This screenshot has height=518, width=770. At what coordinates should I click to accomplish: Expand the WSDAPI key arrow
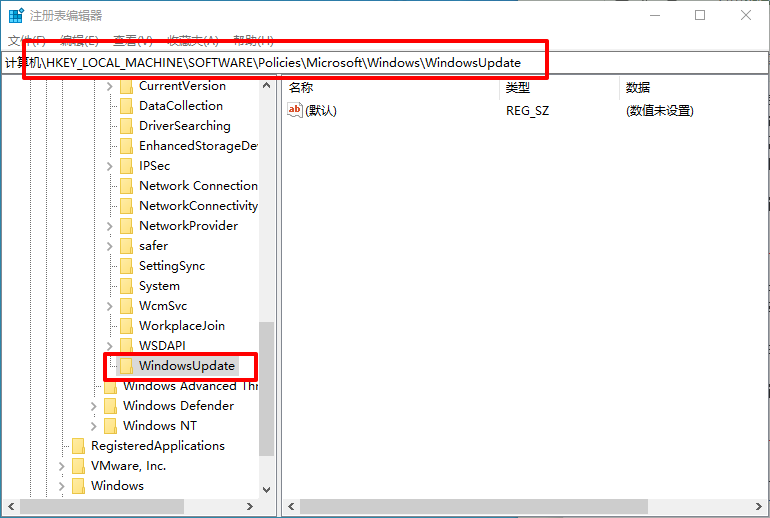click(110, 346)
